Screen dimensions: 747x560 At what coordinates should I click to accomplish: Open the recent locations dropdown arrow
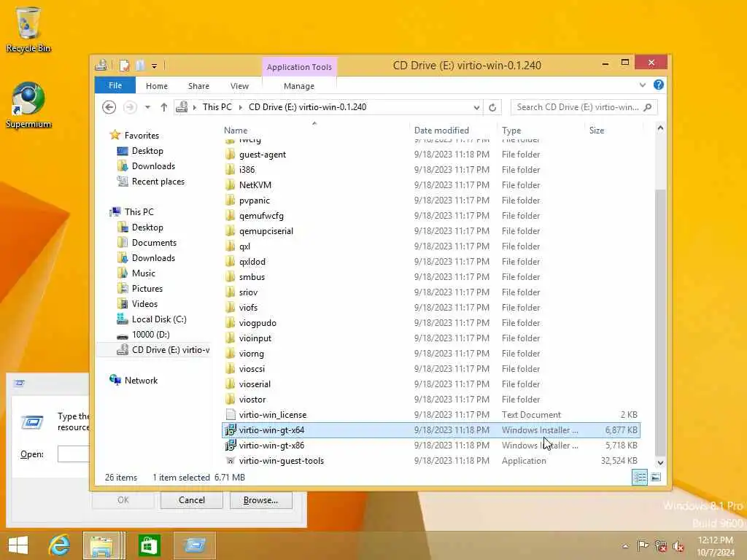147,107
